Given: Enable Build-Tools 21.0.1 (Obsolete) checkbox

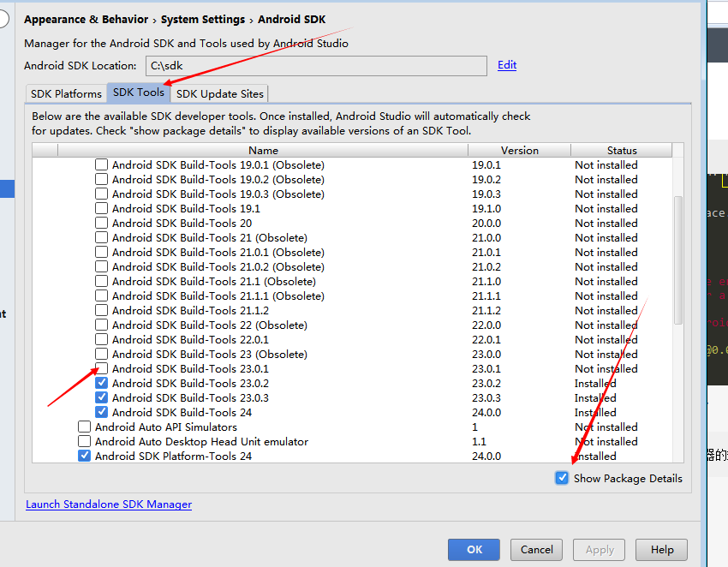Looking at the screenshot, I should click(101, 252).
